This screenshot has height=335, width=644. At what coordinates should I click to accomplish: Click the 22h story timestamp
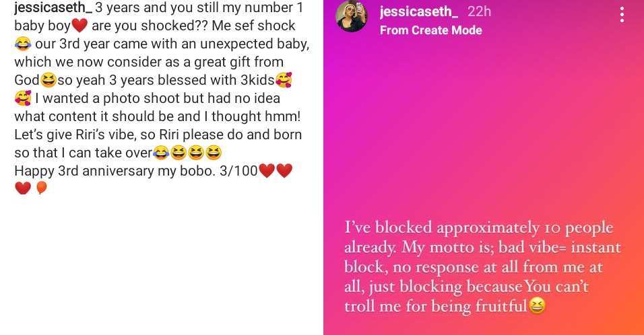tap(480, 11)
